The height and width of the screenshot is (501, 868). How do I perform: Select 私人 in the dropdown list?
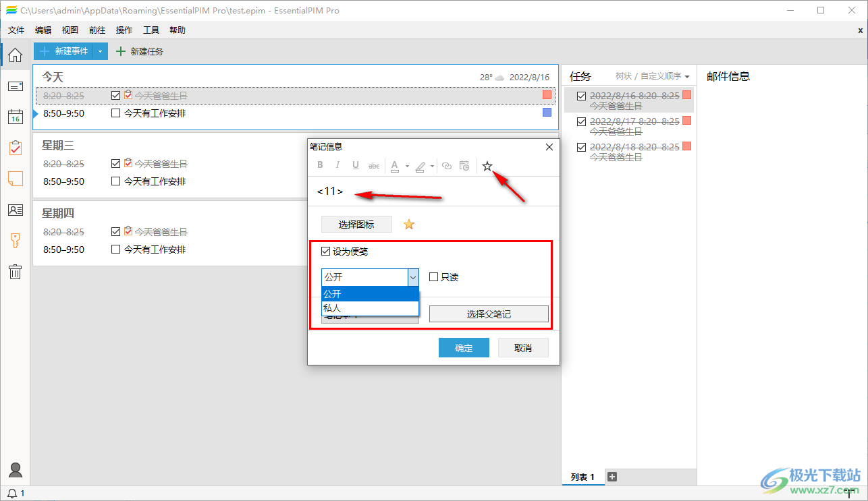pyautogui.click(x=371, y=308)
